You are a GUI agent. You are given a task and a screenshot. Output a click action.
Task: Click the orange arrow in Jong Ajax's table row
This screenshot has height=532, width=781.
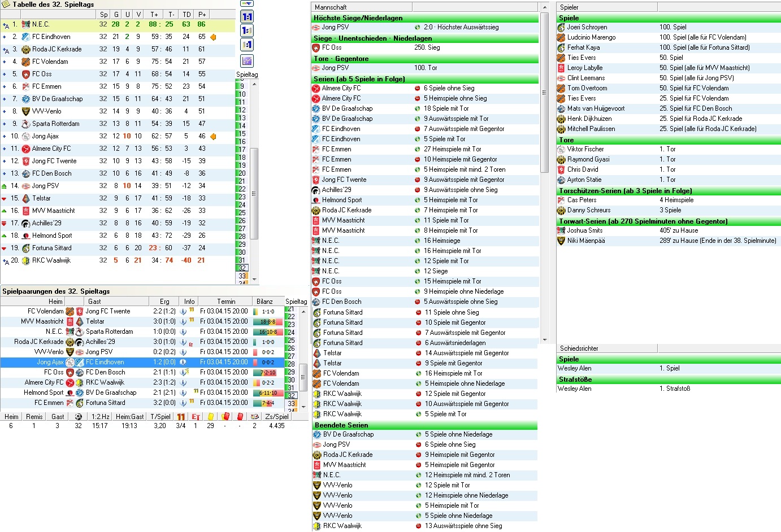[213, 136]
